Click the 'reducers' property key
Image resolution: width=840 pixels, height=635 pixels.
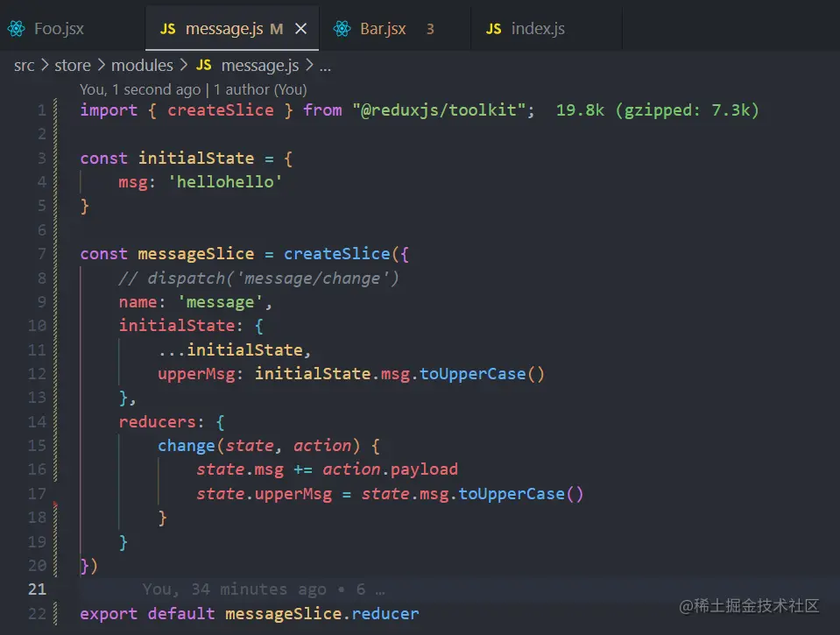tap(157, 421)
